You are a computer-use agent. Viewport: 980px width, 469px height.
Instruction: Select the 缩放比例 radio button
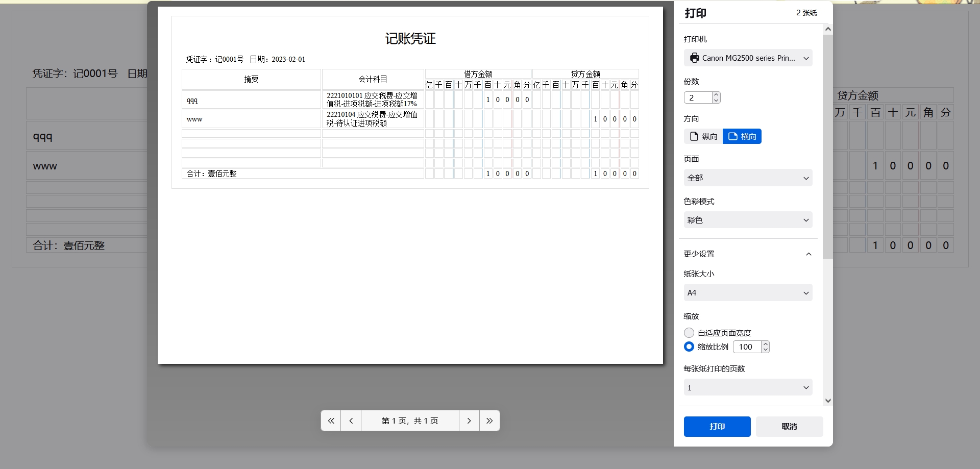click(689, 347)
